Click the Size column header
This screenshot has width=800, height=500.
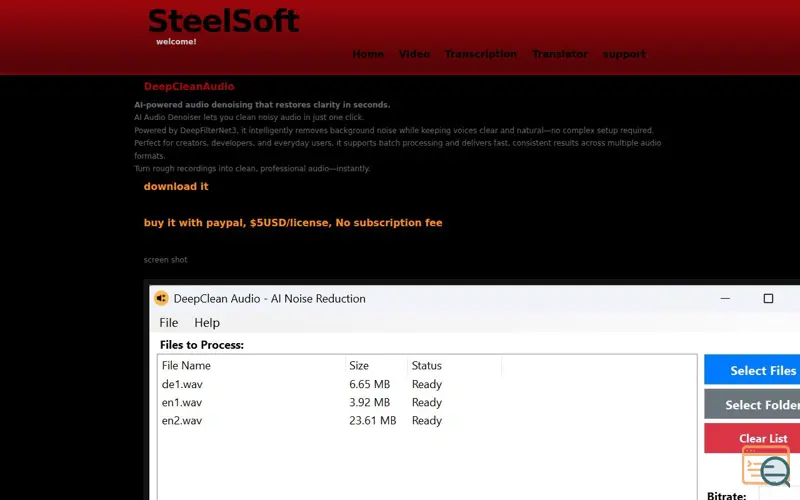[x=377, y=366]
